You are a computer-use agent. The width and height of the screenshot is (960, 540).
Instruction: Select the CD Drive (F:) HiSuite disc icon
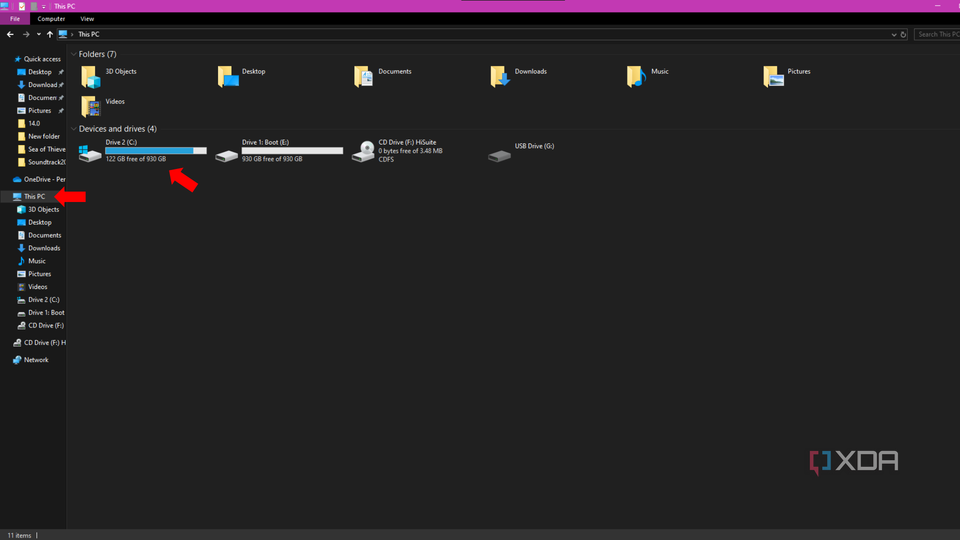click(363, 152)
